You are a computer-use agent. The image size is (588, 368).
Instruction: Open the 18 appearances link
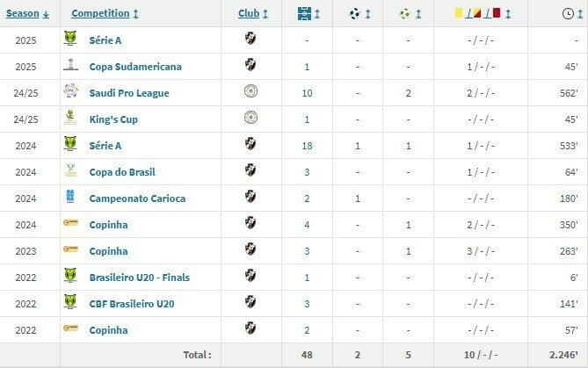(307, 145)
